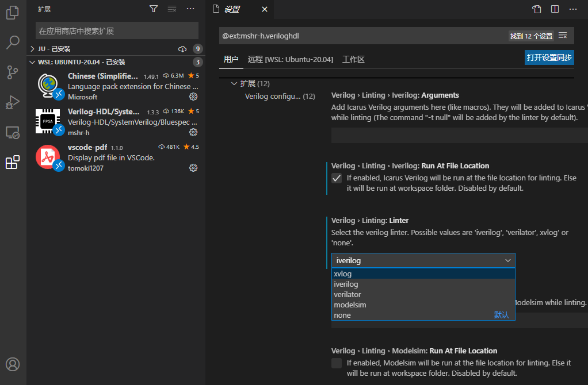Open the Extensions view icon
The width and height of the screenshot is (588, 385).
click(13, 162)
